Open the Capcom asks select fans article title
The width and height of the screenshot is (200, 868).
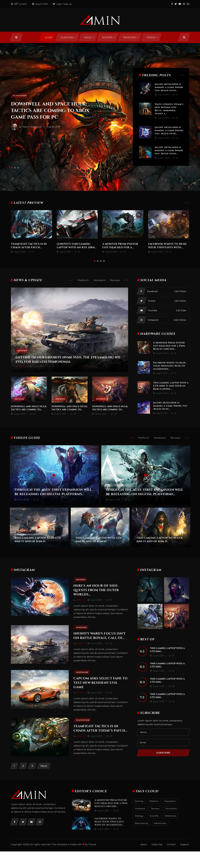100,682
